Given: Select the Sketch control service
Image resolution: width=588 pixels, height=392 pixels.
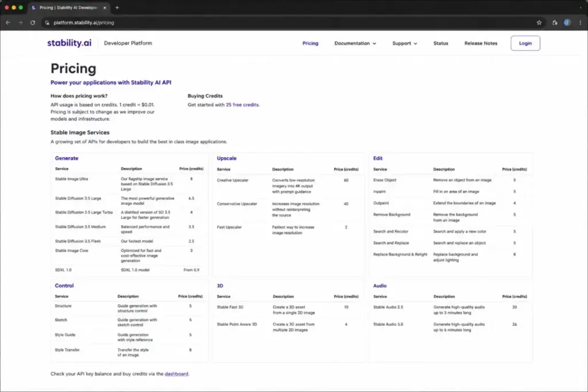Looking at the screenshot, I should tap(61, 320).
